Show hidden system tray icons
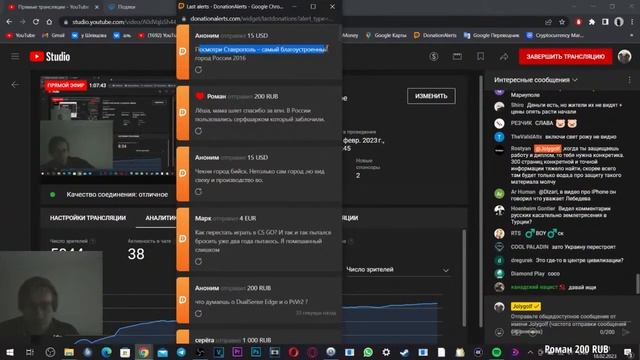Image resolution: width=640 pixels, height=360 pixels. point(530,352)
